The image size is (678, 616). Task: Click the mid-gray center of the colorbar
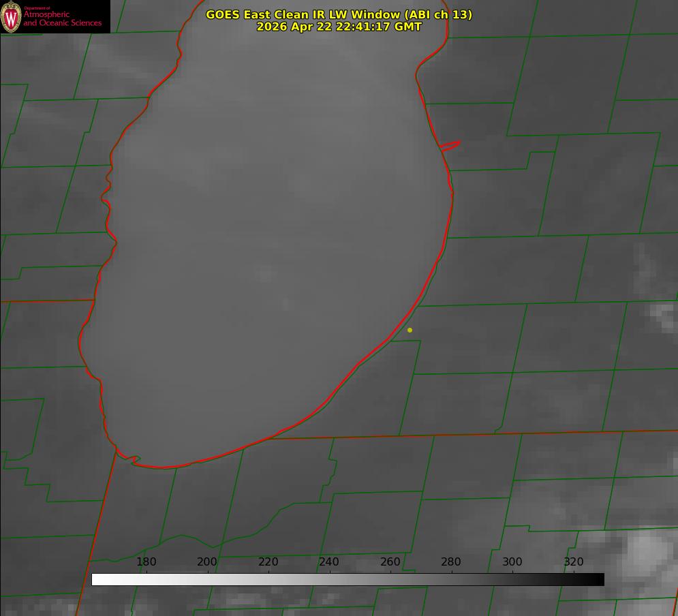348,580
